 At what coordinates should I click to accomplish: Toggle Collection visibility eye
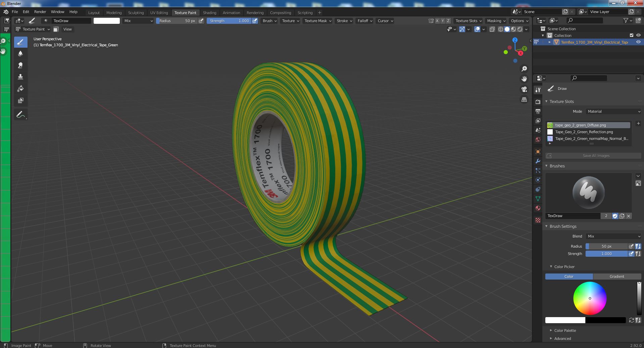coord(638,35)
